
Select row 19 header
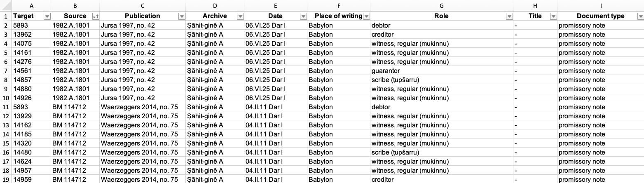click(6, 179)
